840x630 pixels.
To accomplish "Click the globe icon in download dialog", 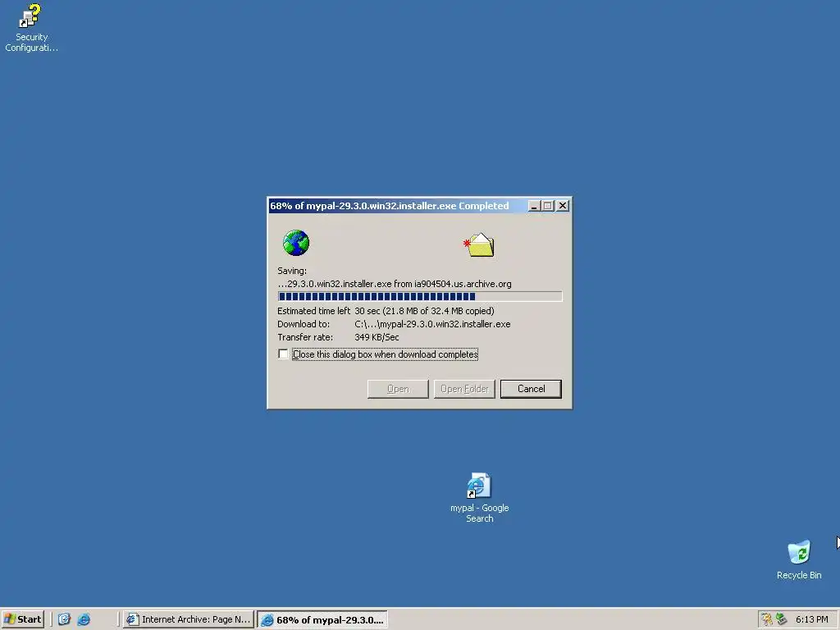I will tap(295, 243).
